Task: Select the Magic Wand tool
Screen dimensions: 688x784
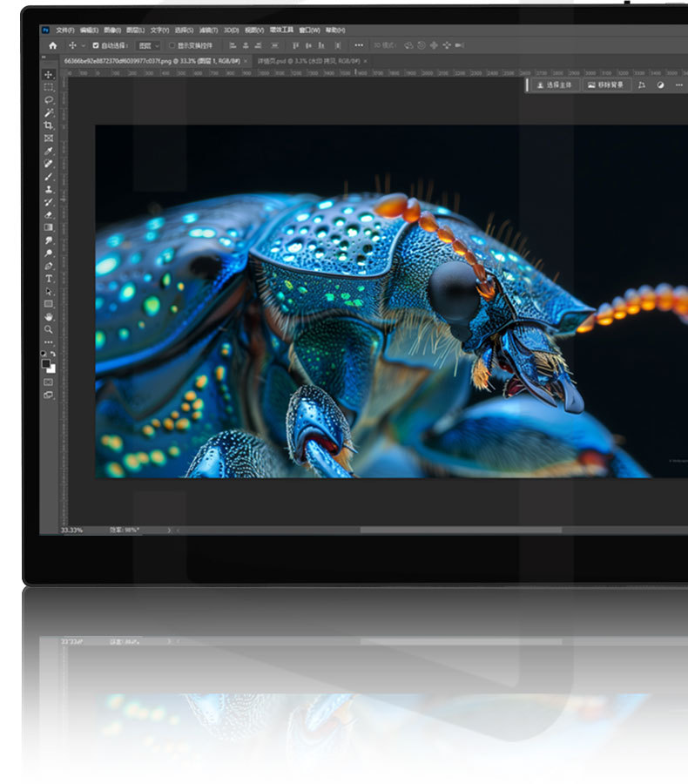Action: tap(49, 112)
